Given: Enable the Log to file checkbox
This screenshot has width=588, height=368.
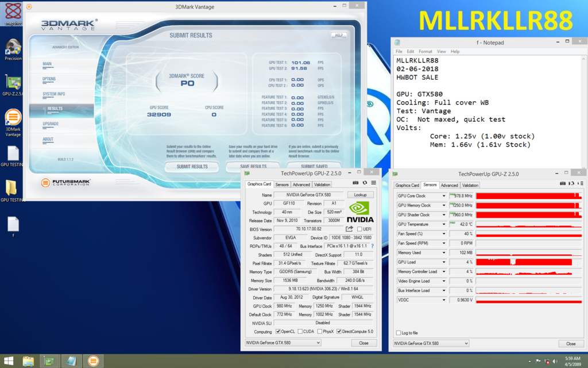Looking at the screenshot, I should pos(399,333).
